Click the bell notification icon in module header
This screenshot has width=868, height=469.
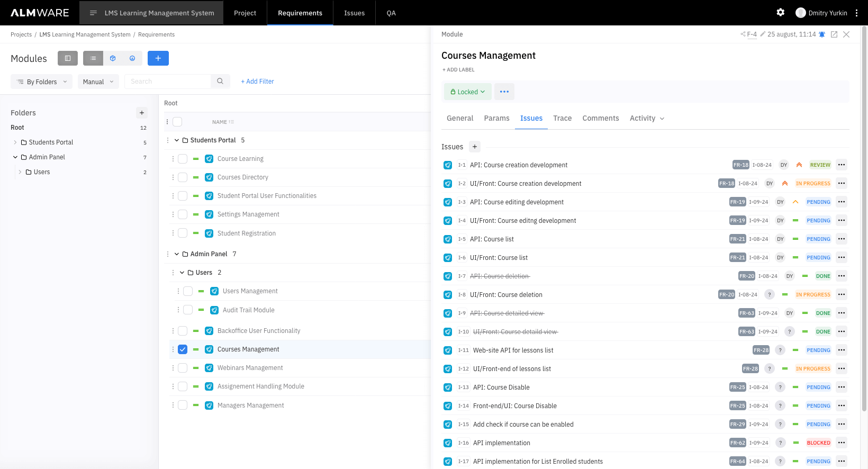point(822,34)
